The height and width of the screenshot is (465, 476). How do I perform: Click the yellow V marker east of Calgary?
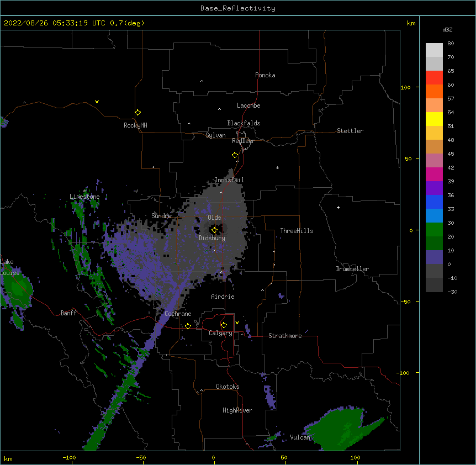click(x=237, y=323)
